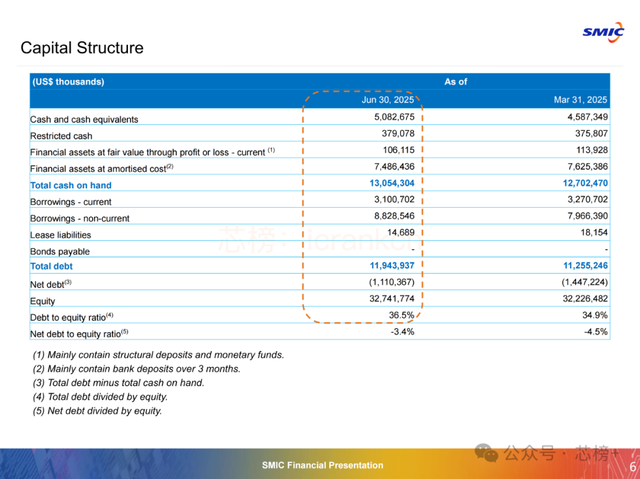
Task: Click the Net debt label
Action: (51, 284)
